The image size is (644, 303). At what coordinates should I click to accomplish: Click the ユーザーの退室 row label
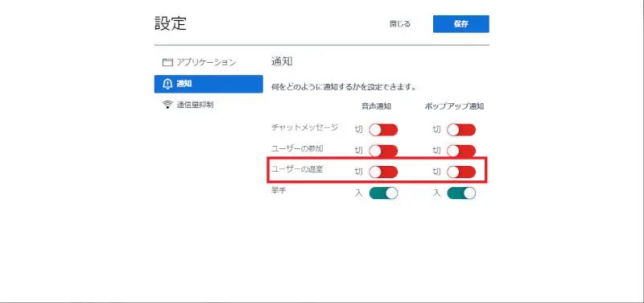coord(297,169)
